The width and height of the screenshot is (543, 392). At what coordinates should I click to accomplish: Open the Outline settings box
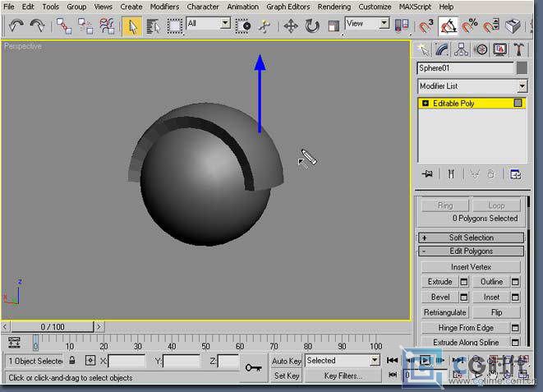[x=515, y=282]
